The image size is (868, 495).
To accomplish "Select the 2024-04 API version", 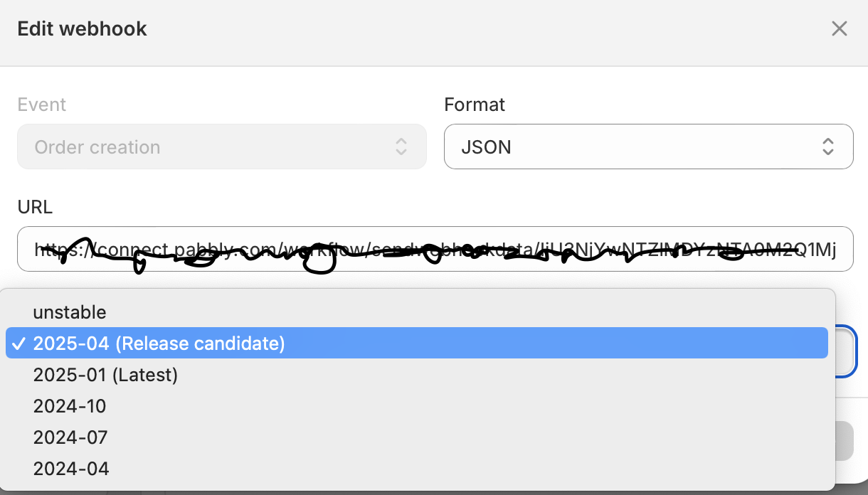I will (x=71, y=469).
